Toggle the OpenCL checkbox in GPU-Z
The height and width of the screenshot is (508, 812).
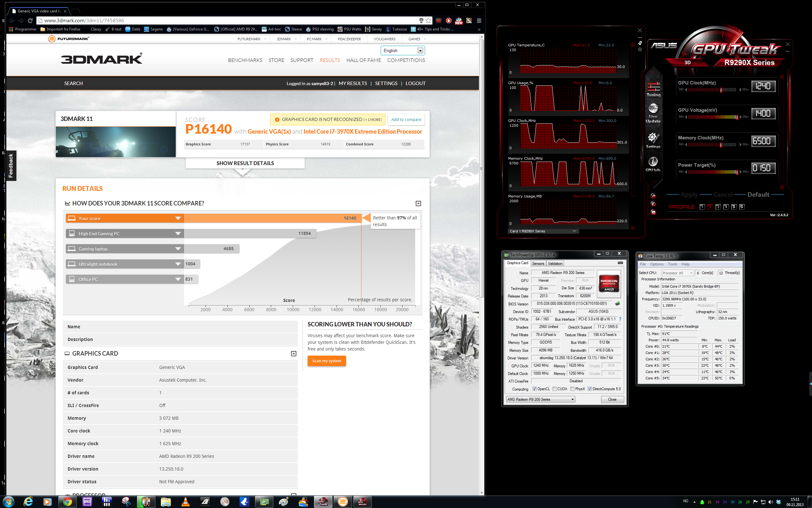click(534, 389)
